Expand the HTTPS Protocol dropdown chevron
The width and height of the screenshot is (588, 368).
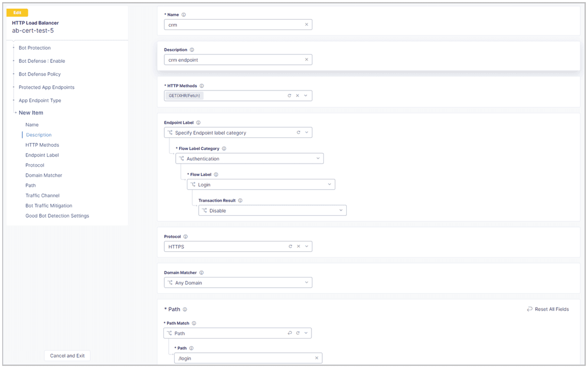point(307,246)
